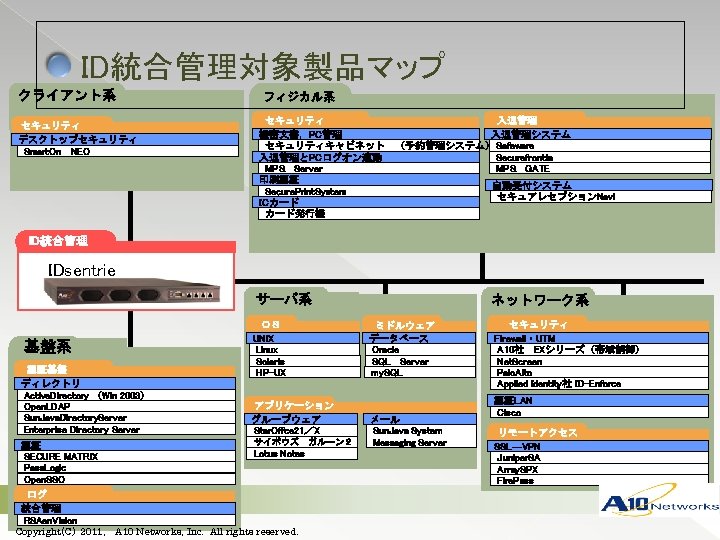Click the Enterprise Directory Server entry
Viewport: 720px width, 540px height.
pos(127,430)
